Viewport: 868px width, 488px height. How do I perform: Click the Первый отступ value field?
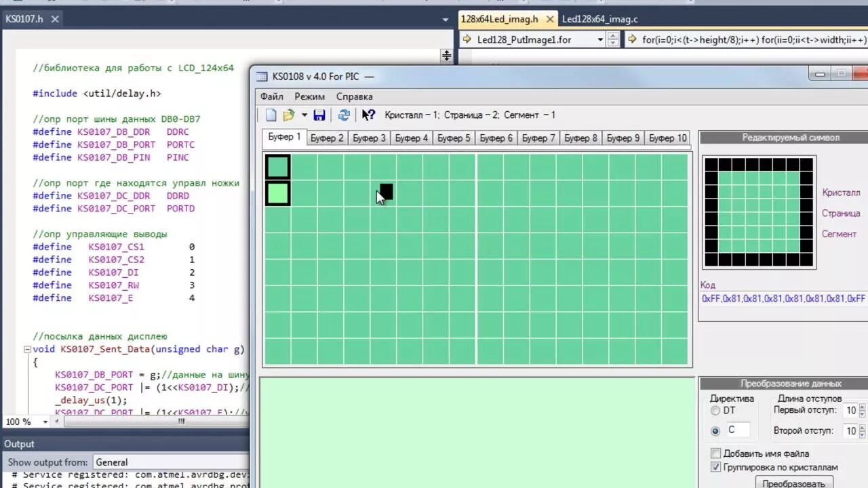click(850, 411)
